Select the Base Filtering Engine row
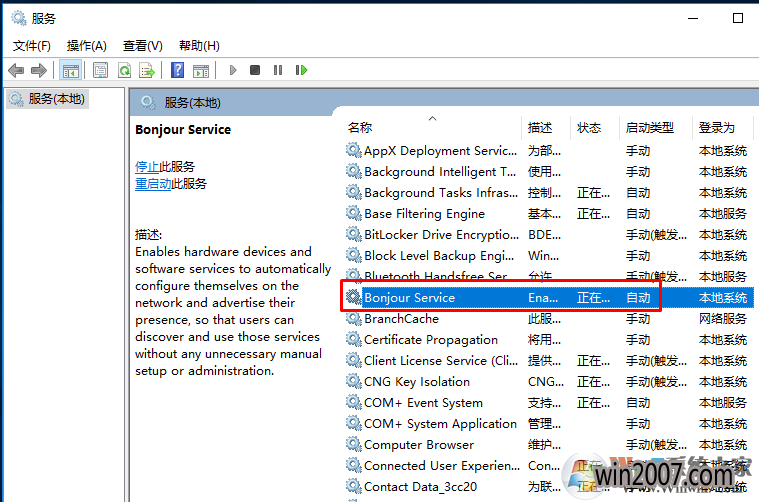The height and width of the screenshot is (502, 759). click(x=548, y=214)
